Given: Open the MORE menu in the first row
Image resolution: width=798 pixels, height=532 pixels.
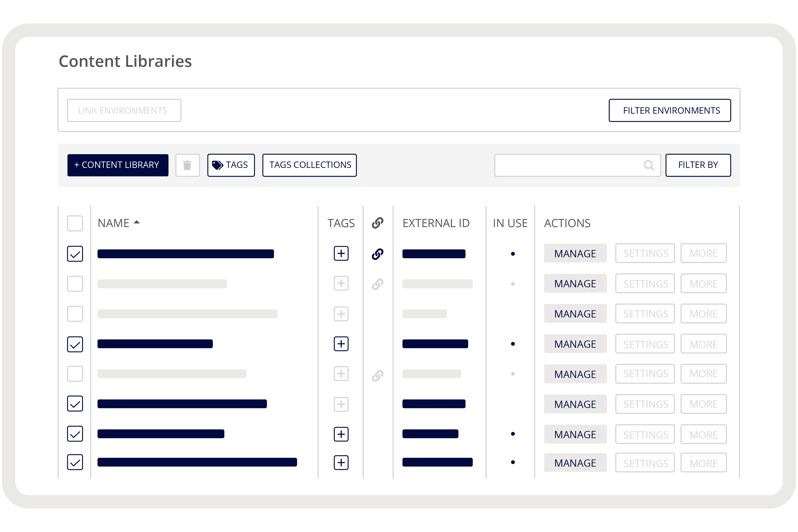Looking at the screenshot, I should pyautogui.click(x=703, y=253).
